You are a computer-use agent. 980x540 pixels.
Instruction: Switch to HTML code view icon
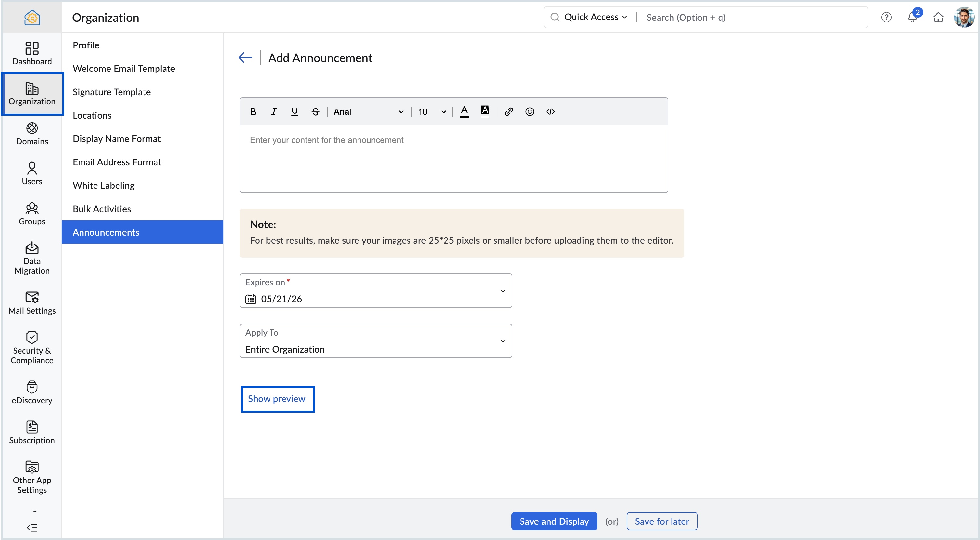[550, 111]
